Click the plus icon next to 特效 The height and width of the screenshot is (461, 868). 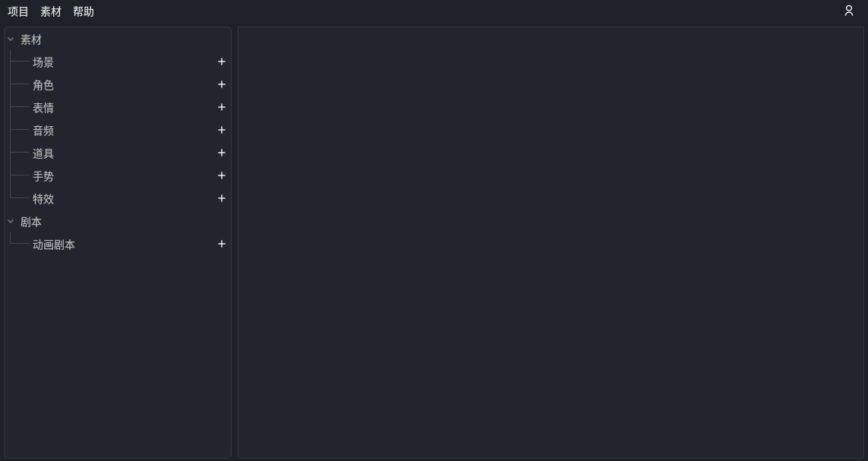[221, 198]
